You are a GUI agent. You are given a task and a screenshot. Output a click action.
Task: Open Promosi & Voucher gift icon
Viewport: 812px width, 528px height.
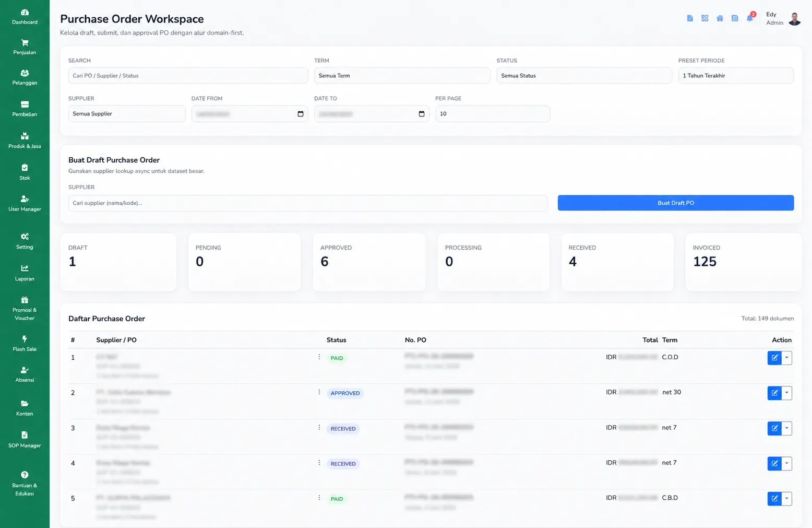click(25, 300)
